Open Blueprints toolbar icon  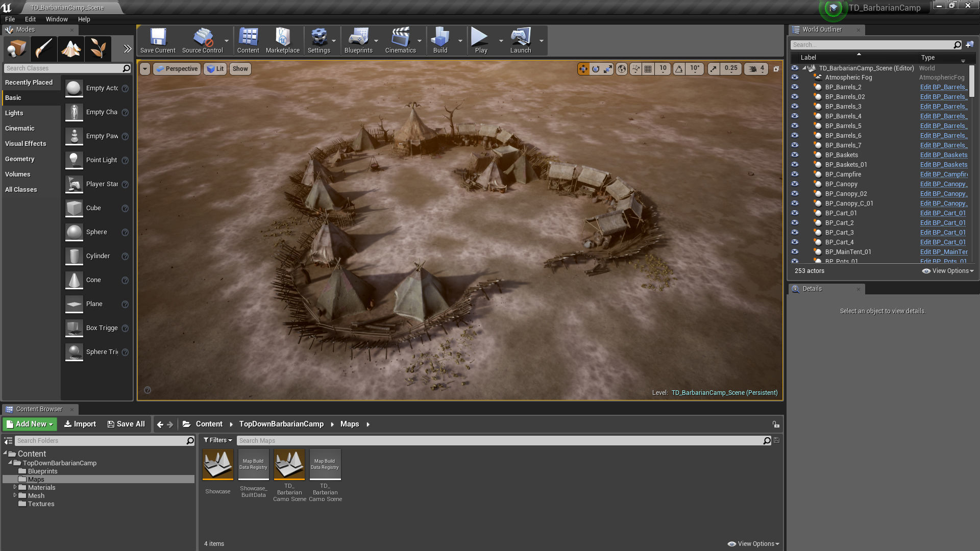point(358,41)
